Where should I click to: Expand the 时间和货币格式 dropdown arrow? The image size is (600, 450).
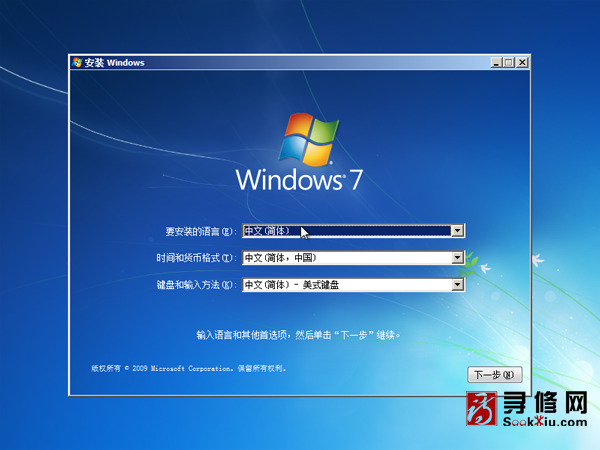click(457, 258)
